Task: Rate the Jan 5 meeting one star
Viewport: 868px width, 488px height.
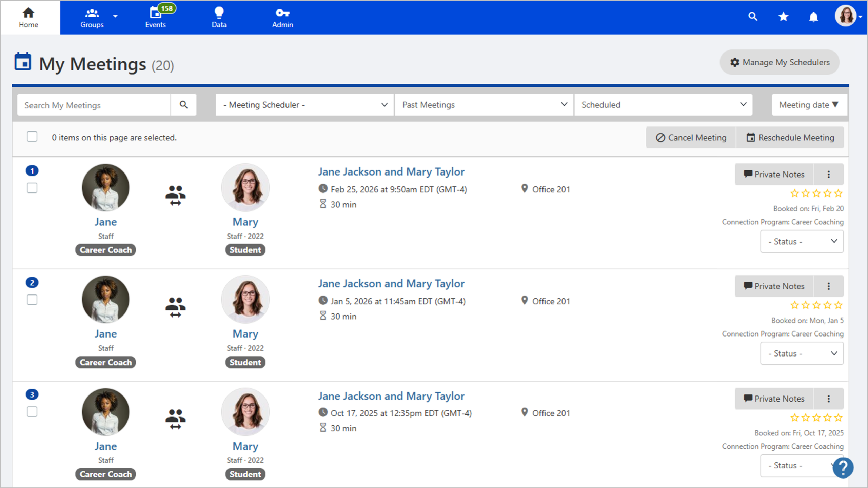Action: 795,305
